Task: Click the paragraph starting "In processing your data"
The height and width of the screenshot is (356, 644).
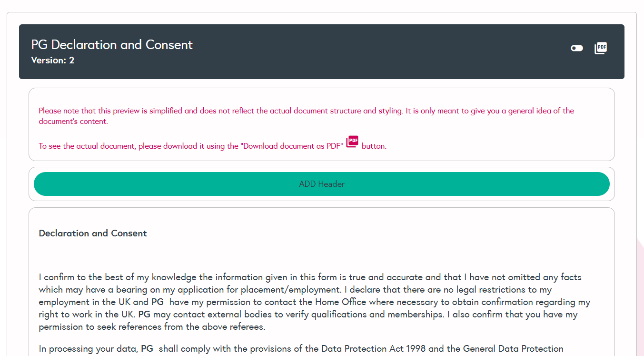Action: [x=301, y=349]
